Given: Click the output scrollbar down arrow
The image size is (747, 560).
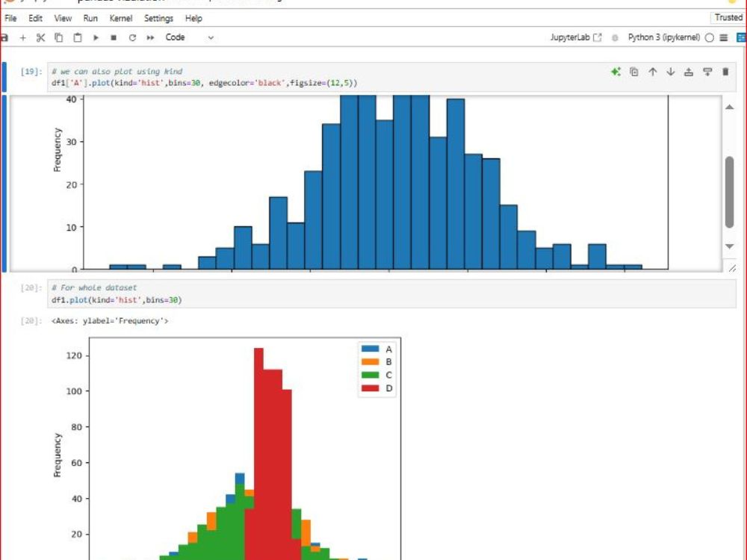Looking at the screenshot, I should [729, 246].
